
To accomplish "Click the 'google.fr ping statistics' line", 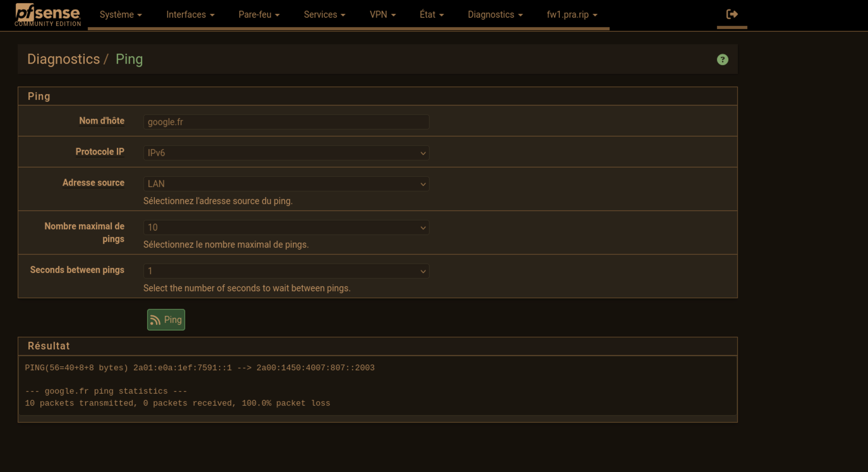I will coord(106,391).
